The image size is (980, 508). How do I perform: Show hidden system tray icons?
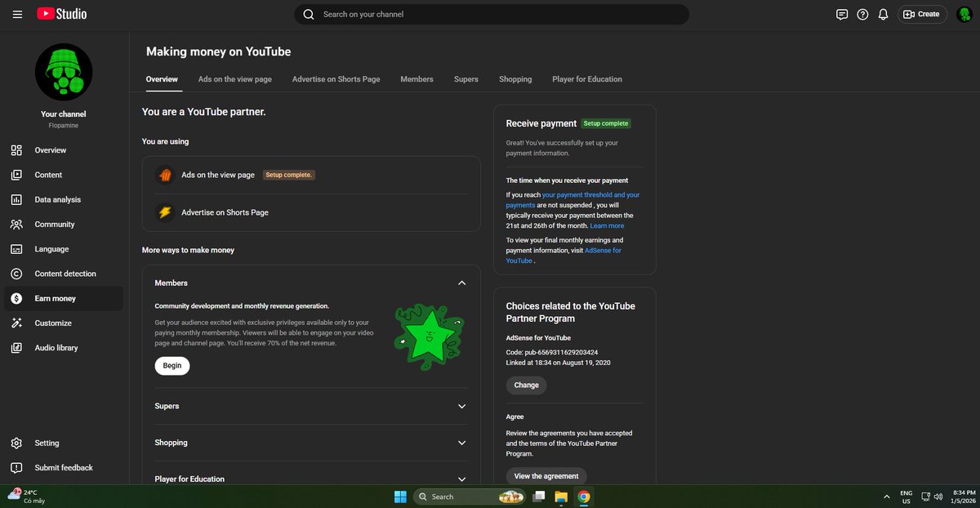tap(886, 497)
